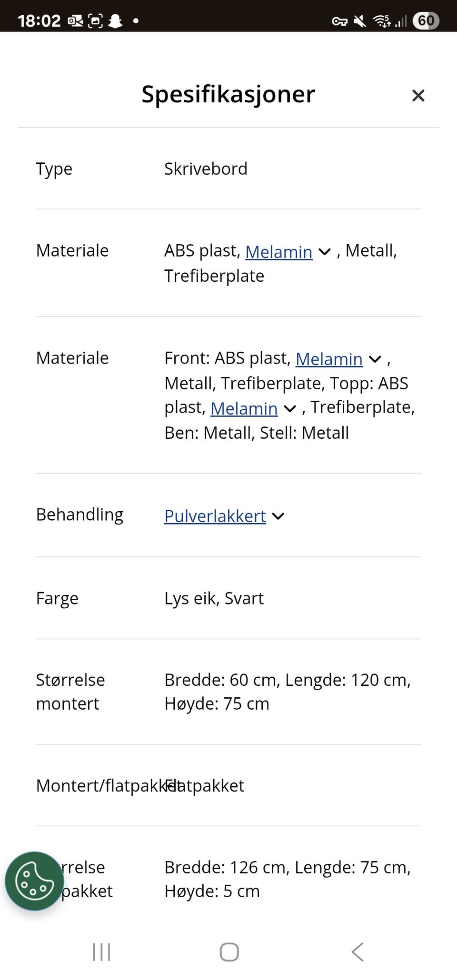Tap the muted sound icon in status bar
Screen dimensions: 457x980
tap(360, 20)
